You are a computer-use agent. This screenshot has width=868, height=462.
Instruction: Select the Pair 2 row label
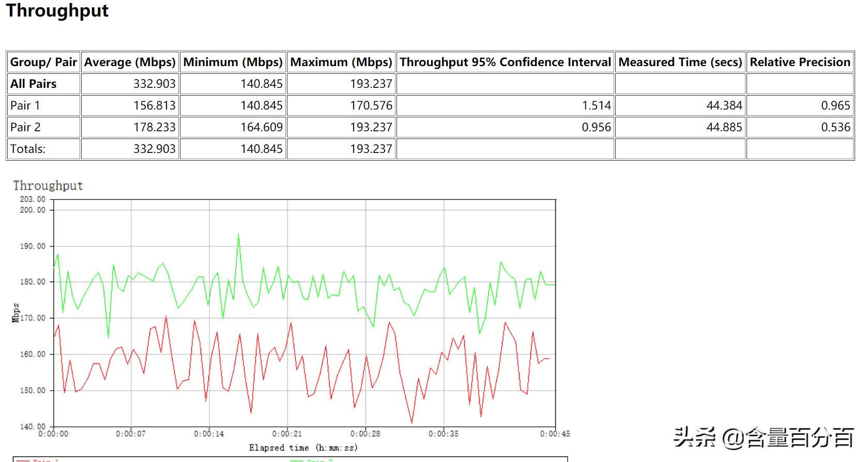(25, 127)
